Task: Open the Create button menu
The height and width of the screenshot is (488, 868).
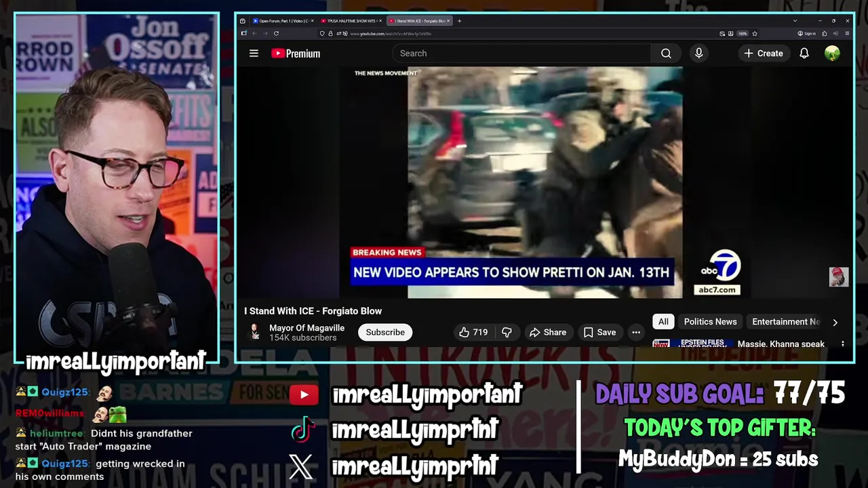Action: pyautogui.click(x=763, y=53)
